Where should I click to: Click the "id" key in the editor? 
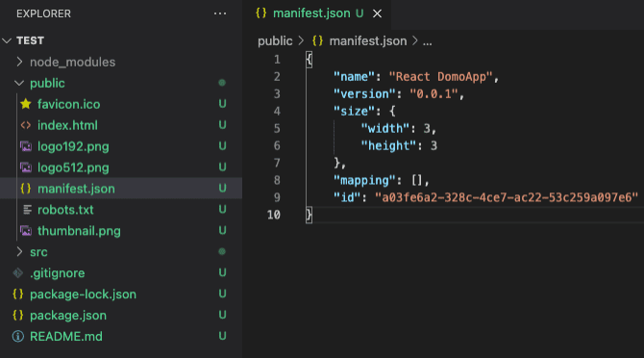click(x=347, y=197)
